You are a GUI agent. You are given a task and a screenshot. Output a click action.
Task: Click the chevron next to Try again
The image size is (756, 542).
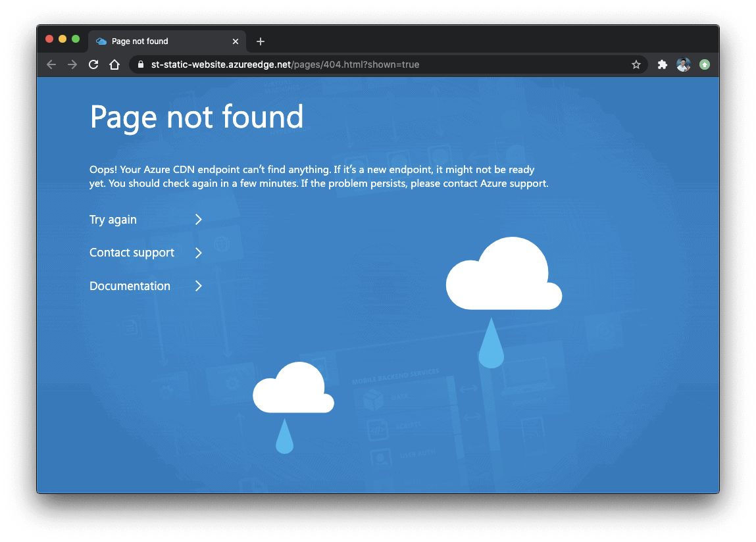point(198,220)
